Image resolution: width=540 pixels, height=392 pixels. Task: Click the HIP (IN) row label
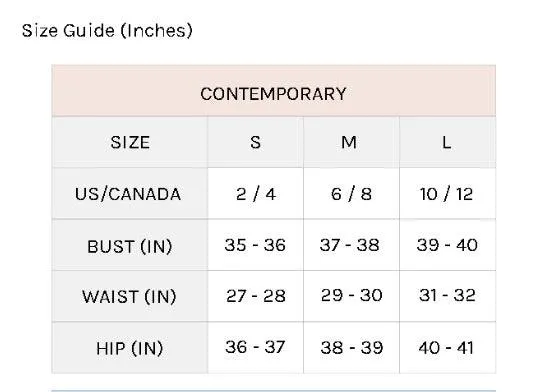coord(130,348)
